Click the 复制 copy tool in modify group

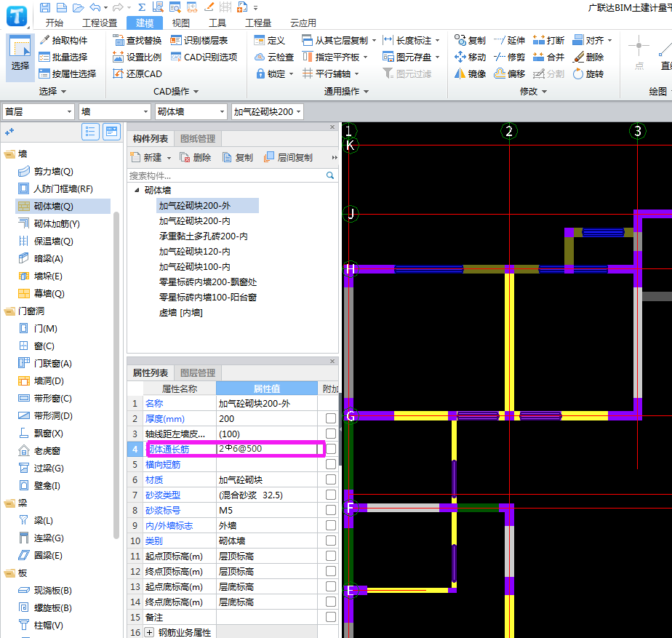click(x=470, y=40)
